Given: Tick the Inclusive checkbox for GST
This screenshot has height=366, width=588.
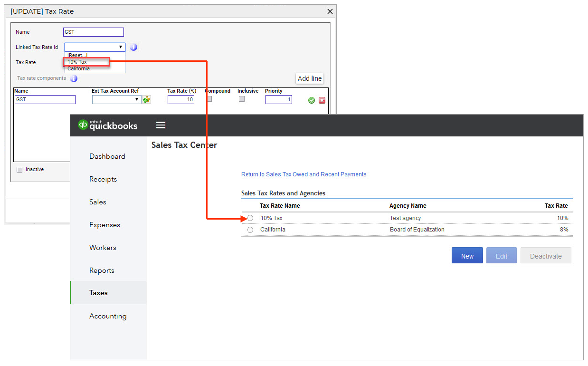Looking at the screenshot, I should click(x=242, y=99).
